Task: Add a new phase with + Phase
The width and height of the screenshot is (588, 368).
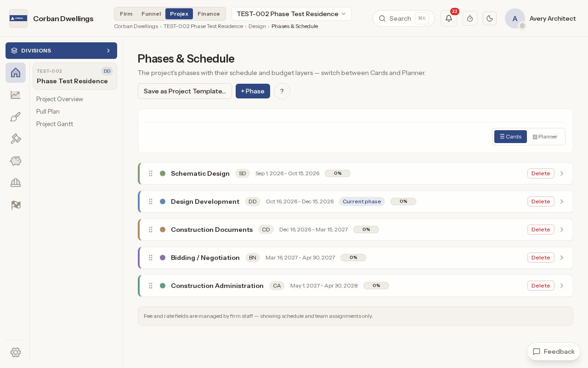Action: 253,91
